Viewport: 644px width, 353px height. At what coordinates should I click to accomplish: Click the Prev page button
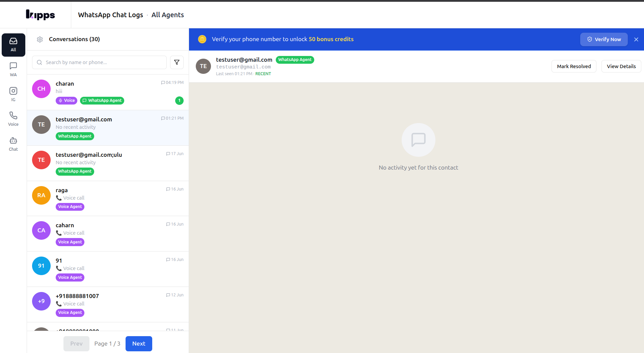[x=76, y=344]
